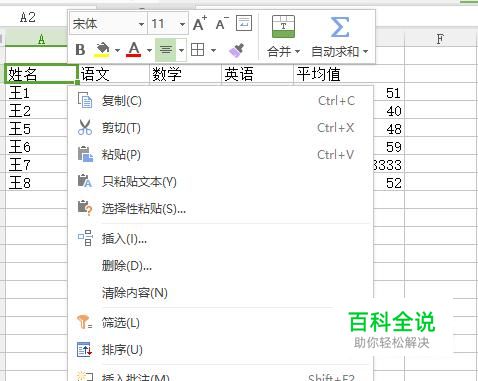Click the paste special icon beside 选择性粘贴(S)
The height and width of the screenshot is (381, 478).
[85, 208]
